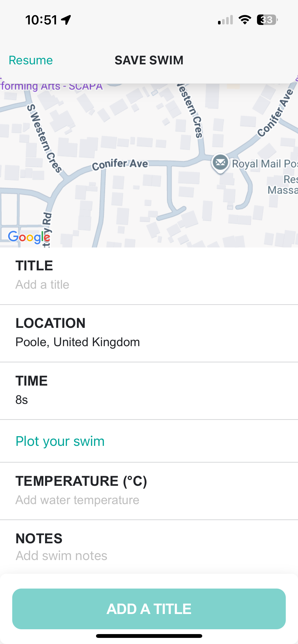Tap the Add swim notes field
This screenshot has height=644, width=298.
[61, 555]
